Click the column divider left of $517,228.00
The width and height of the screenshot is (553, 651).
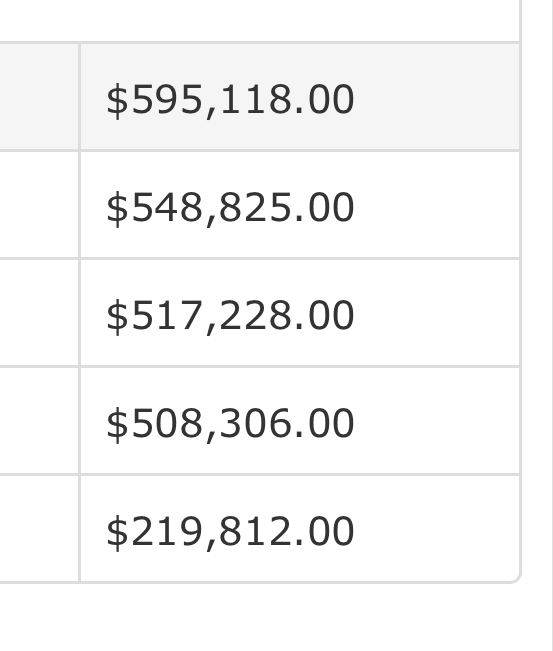[x=79, y=313]
